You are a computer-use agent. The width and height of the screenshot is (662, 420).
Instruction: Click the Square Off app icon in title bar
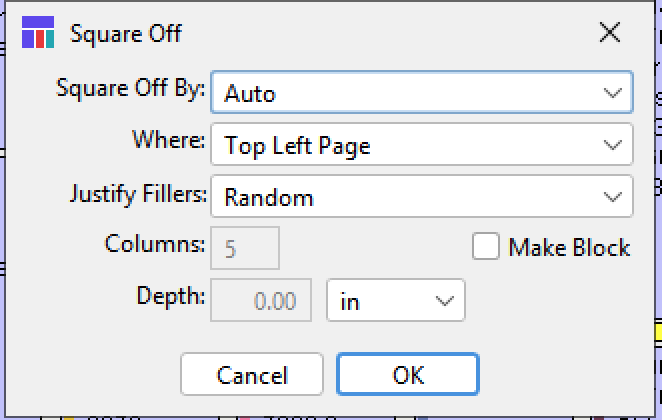pyautogui.click(x=37, y=33)
